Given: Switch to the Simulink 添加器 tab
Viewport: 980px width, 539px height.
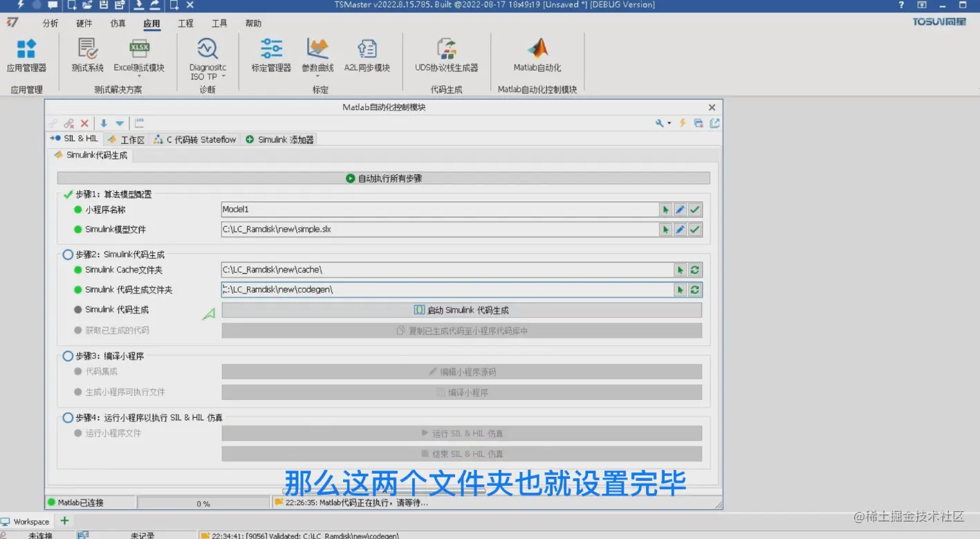Looking at the screenshot, I should pos(279,140).
